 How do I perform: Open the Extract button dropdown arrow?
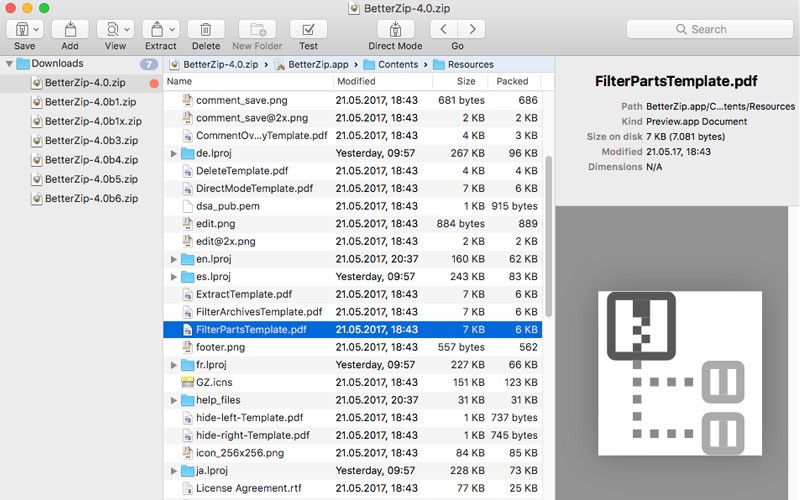coord(172,30)
